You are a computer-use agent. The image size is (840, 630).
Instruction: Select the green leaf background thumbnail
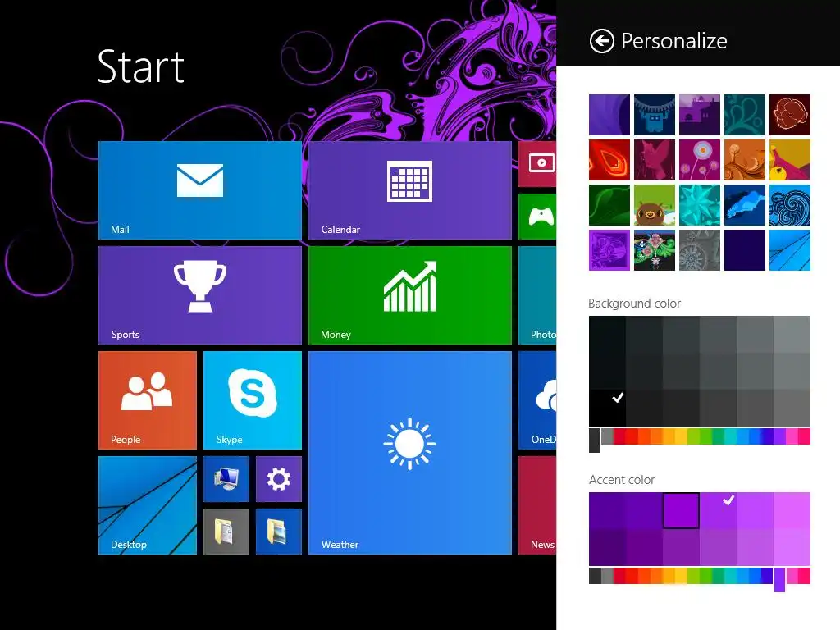pos(609,205)
